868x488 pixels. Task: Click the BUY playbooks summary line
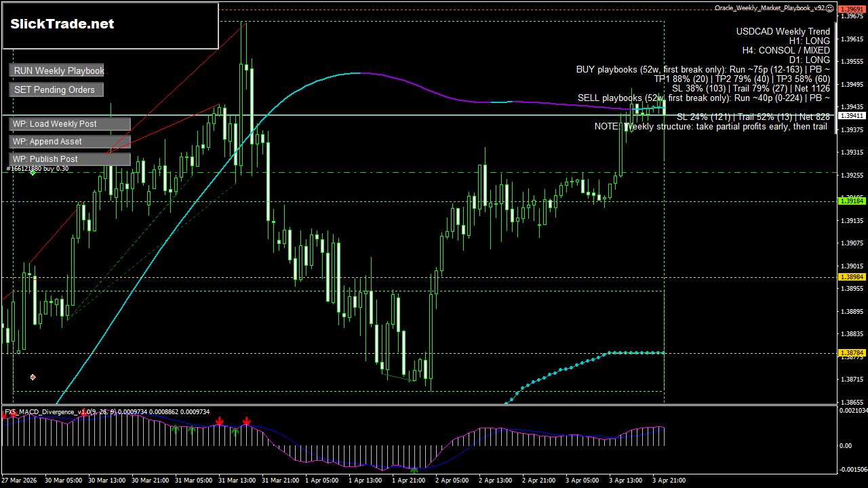[703, 69]
